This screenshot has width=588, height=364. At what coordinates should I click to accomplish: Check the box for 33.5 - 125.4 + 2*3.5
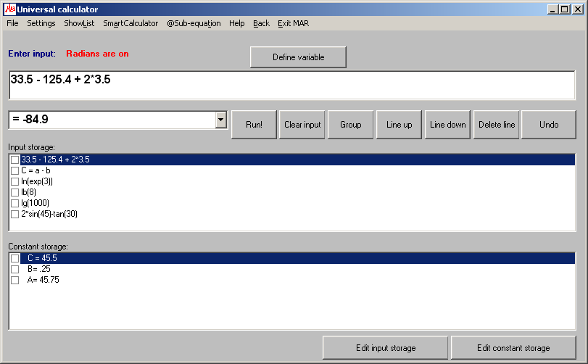click(x=15, y=160)
